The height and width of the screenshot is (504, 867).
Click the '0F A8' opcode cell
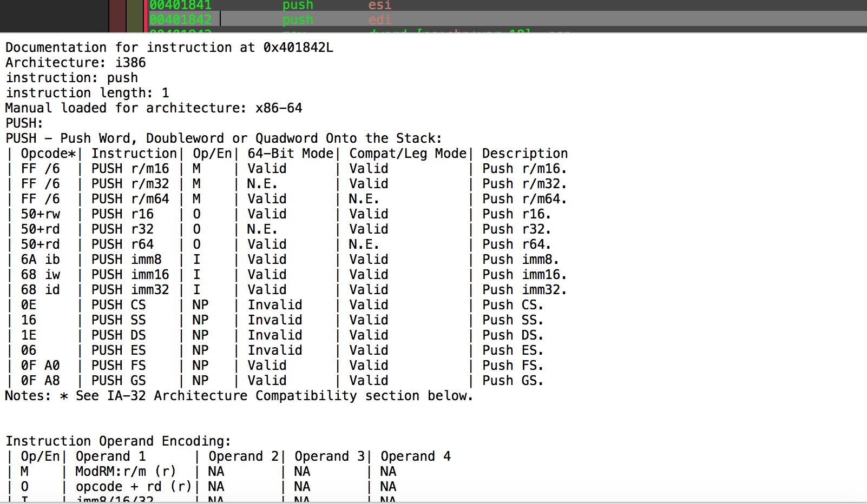(41, 381)
